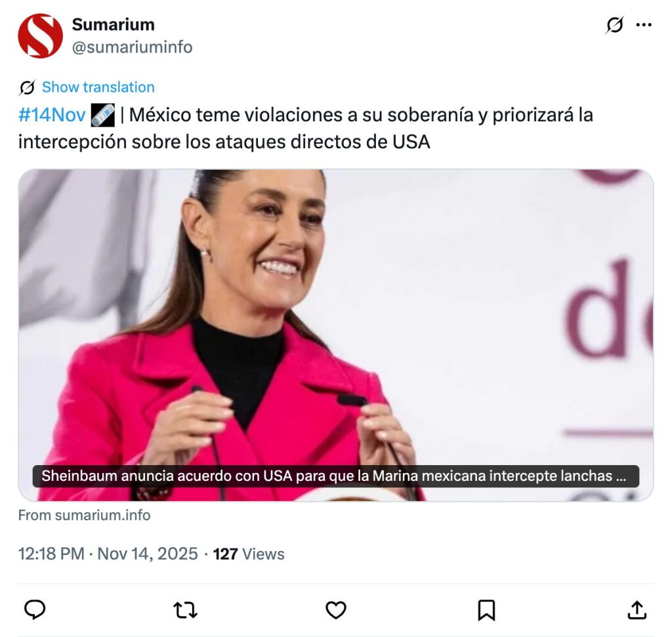This screenshot has height=637, width=672.
Task: Open the share upload icon
Action: pos(637,609)
